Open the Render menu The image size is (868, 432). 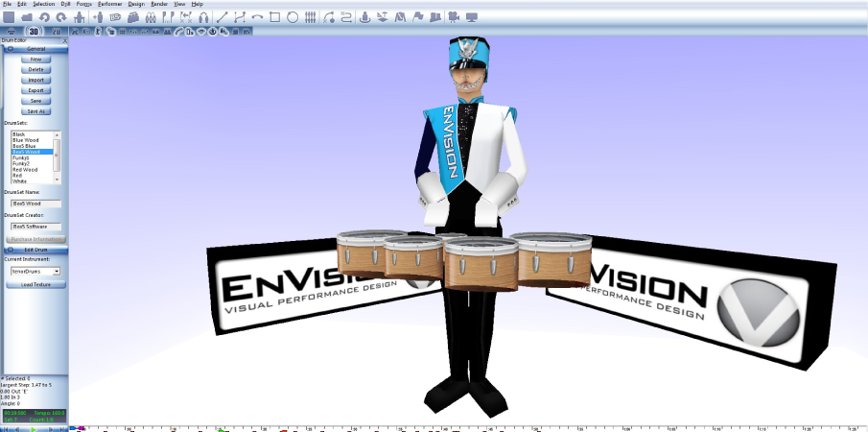(159, 4)
